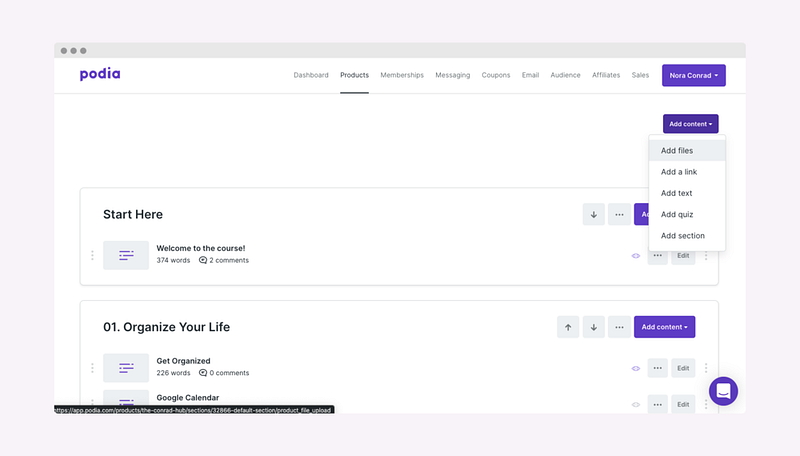Click the Welcome to the course thumbnail

[126, 256]
